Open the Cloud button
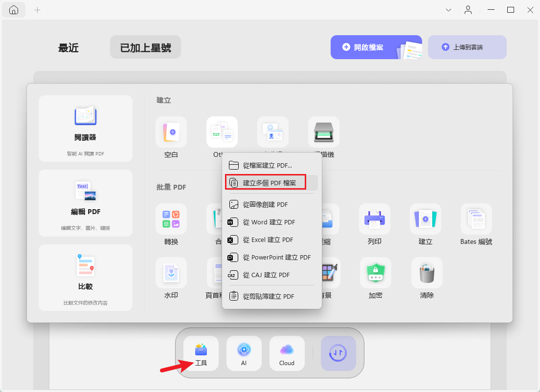This screenshot has height=392, width=540. tap(287, 353)
